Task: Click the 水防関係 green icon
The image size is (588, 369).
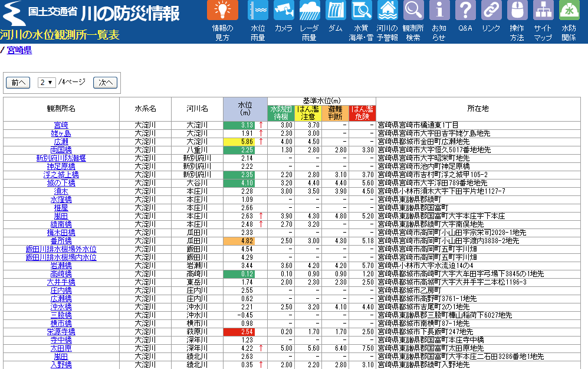Action: pos(569,11)
